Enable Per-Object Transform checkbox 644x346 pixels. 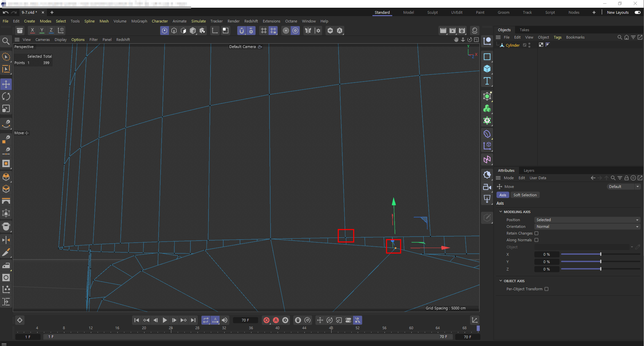click(x=546, y=289)
